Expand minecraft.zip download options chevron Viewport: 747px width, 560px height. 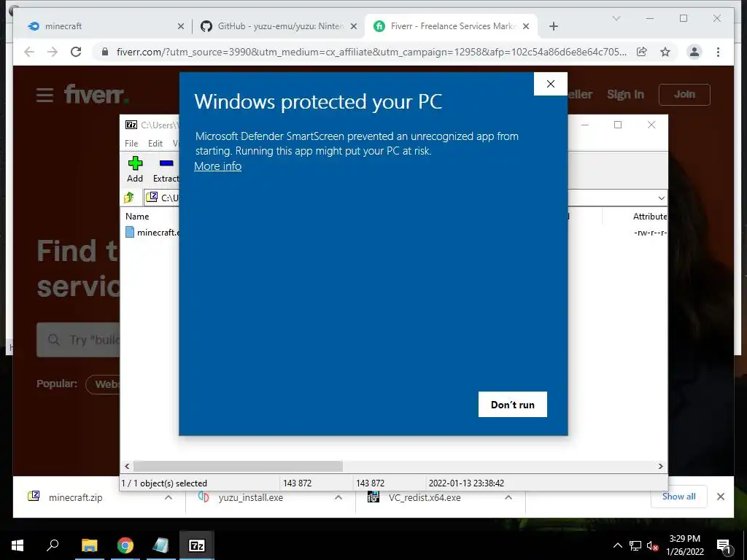[x=169, y=497]
